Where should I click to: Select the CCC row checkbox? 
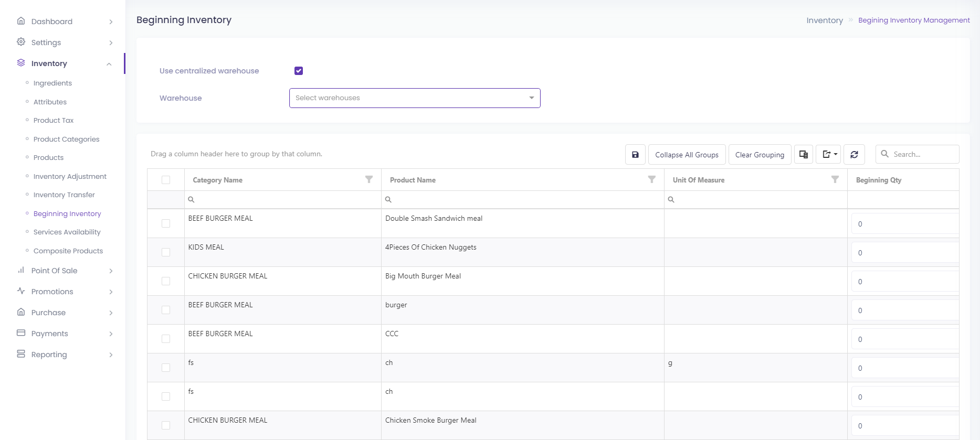click(166, 339)
